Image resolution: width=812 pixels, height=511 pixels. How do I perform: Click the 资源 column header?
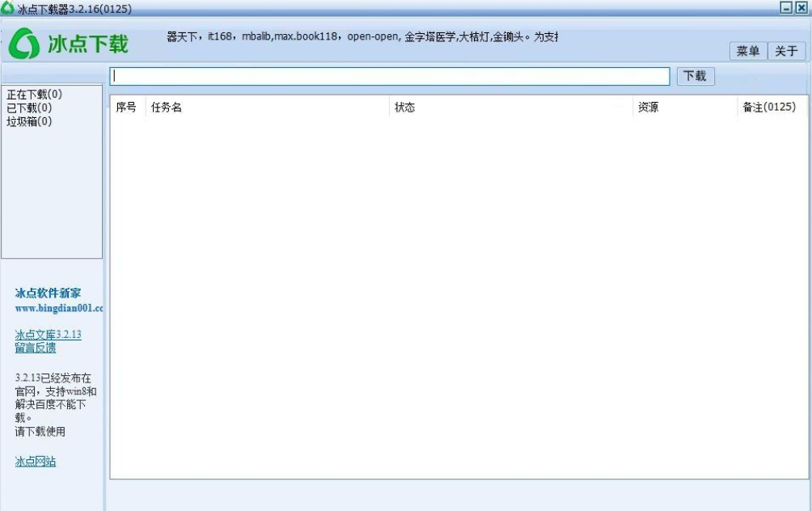click(x=648, y=108)
